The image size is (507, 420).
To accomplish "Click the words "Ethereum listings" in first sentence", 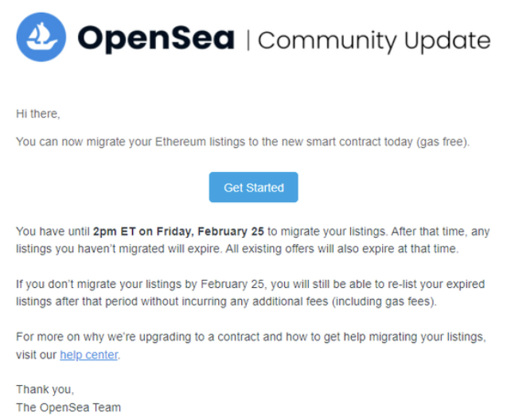I will coord(200,142).
